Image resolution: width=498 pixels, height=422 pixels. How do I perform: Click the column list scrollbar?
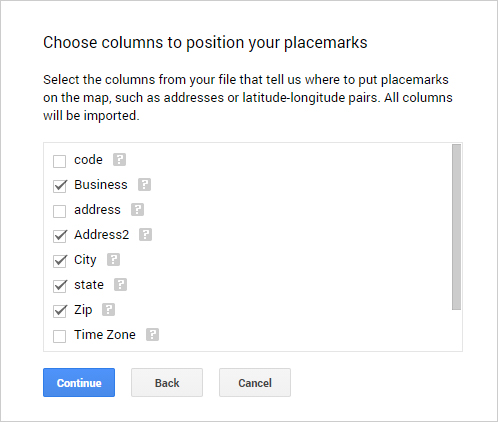(x=457, y=227)
